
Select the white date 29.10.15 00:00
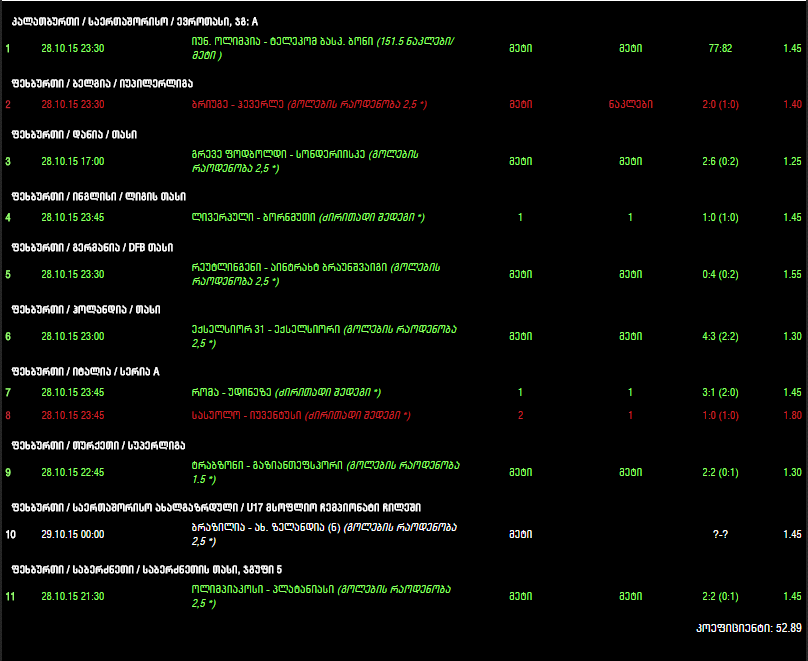coord(73,534)
